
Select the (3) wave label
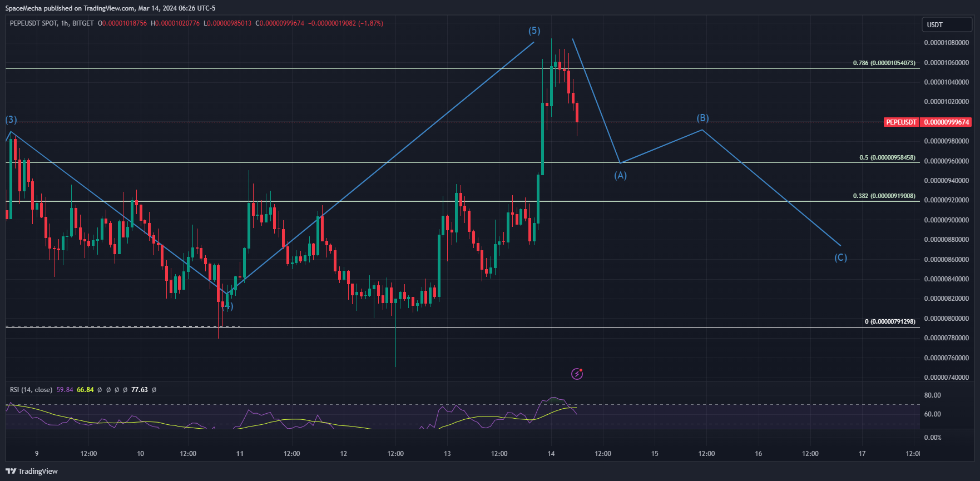(x=11, y=120)
